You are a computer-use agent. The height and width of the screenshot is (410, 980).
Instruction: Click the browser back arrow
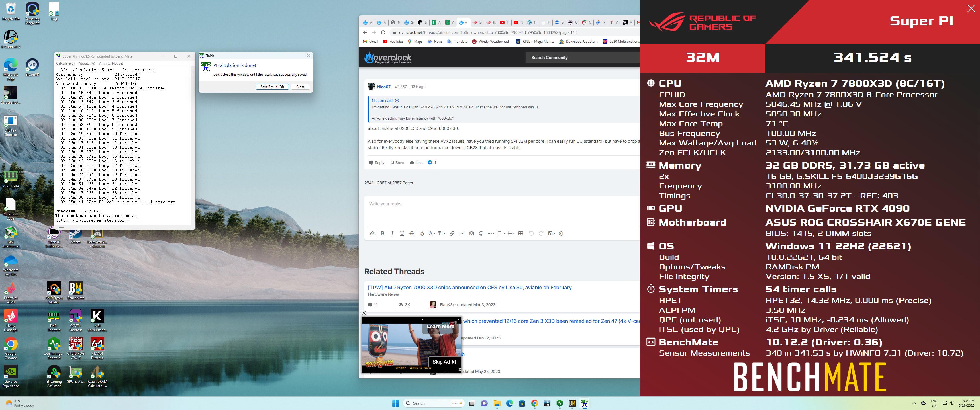tap(365, 32)
